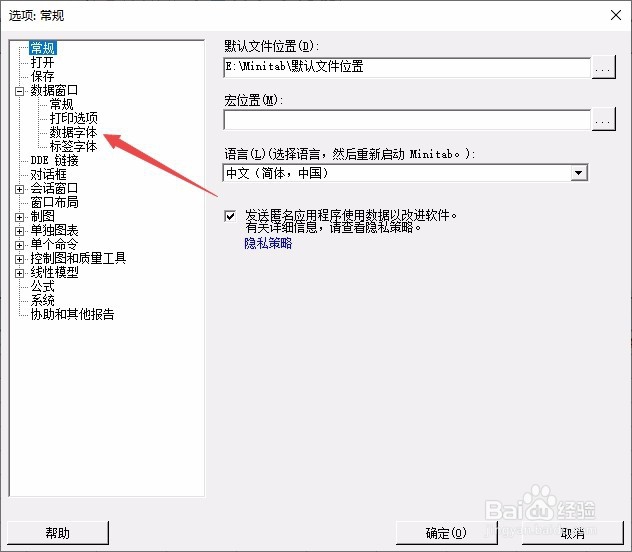
Task: Open the DDE 链接 options
Action: pyautogui.click(x=54, y=160)
